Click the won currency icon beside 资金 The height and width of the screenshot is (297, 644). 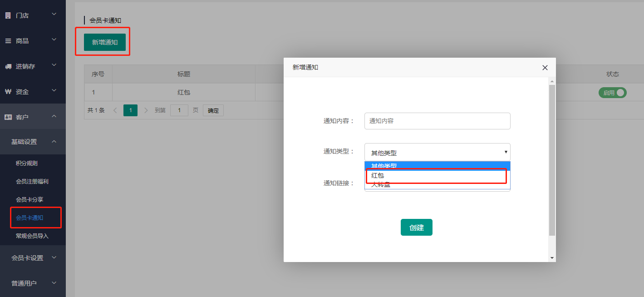(x=8, y=92)
